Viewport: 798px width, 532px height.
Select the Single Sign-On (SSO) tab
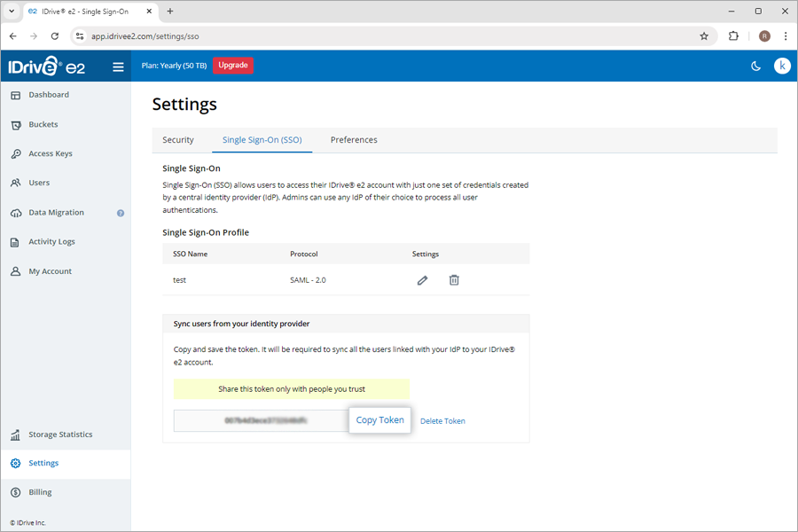pos(262,140)
